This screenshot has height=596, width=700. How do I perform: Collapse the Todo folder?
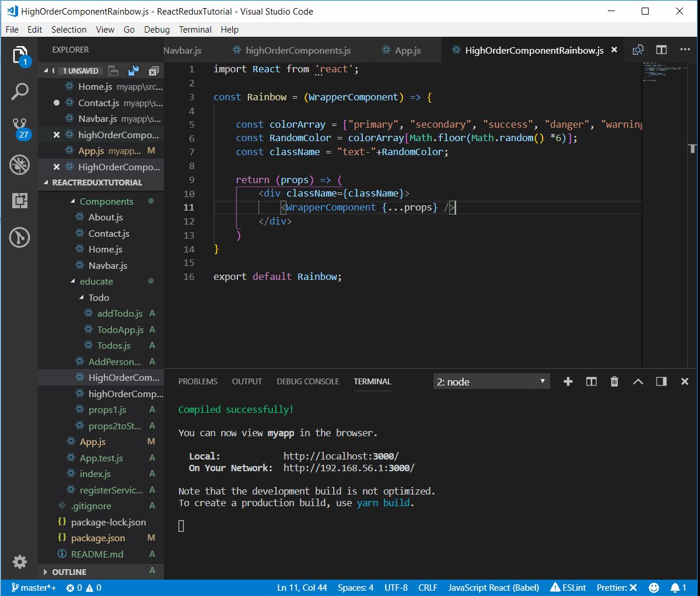82,297
